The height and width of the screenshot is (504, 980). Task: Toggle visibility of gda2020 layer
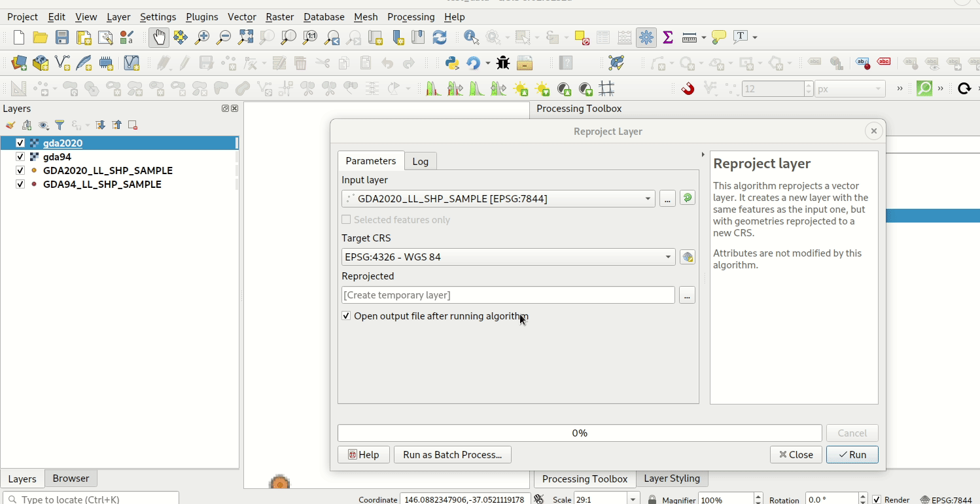tap(20, 143)
